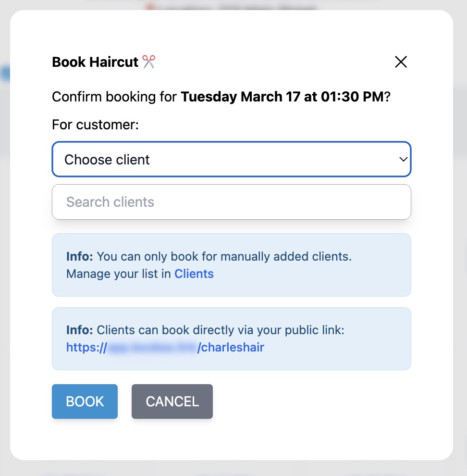Close the Book Haircut dialog with the X

tap(401, 62)
